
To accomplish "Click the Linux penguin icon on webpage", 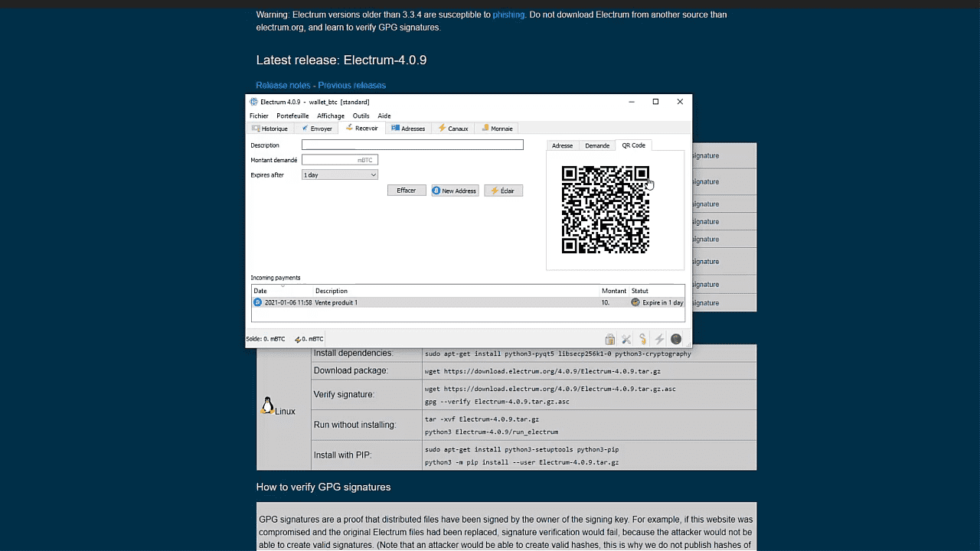I will (x=267, y=406).
